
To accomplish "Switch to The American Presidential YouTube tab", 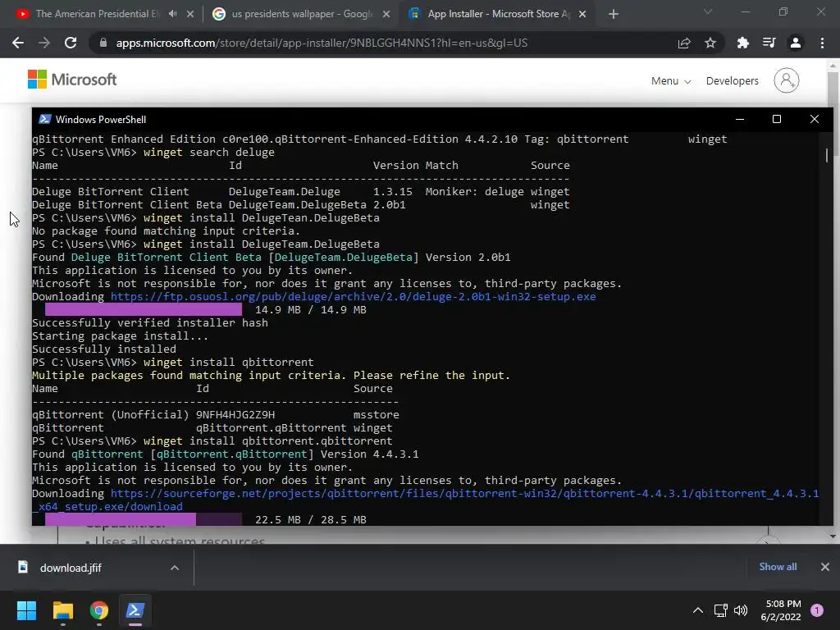I will click(x=97, y=14).
